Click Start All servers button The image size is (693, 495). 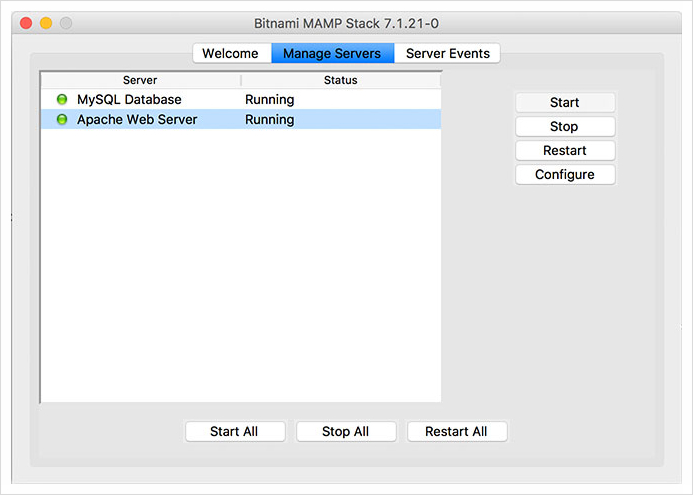pos(235,431)
